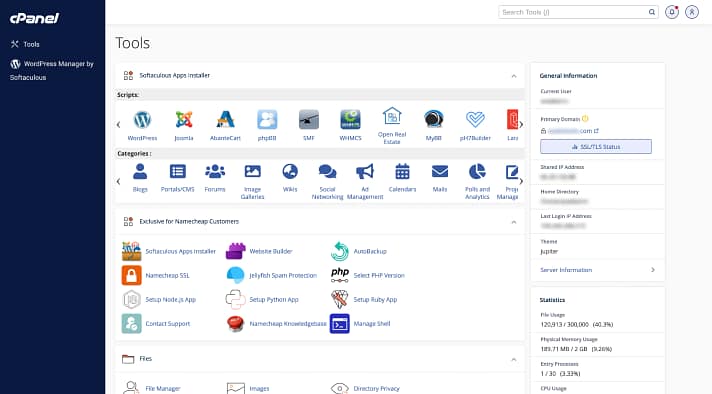Open Namecheap SSL tool
Image resolution: width=712 pixels, height=394 pixels.
pos(168,276)
